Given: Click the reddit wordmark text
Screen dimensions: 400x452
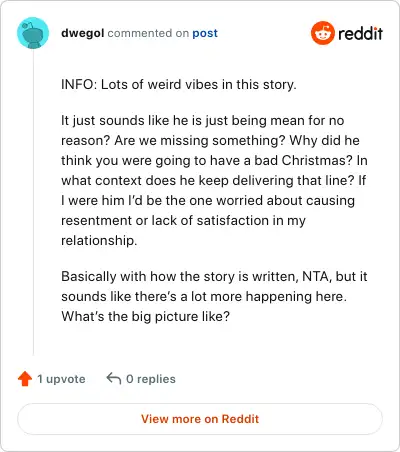Looking at the screenshot, I should pyautogui.click(x=361, y=33).
